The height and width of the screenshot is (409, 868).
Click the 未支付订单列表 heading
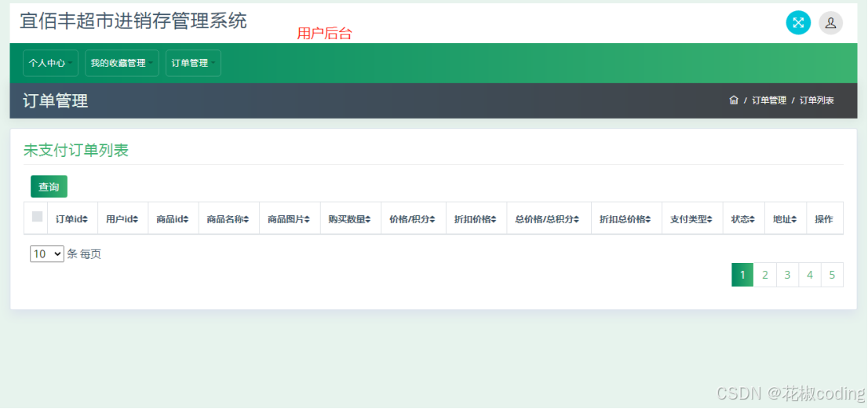pyautogui.click(x=76, y=150)
